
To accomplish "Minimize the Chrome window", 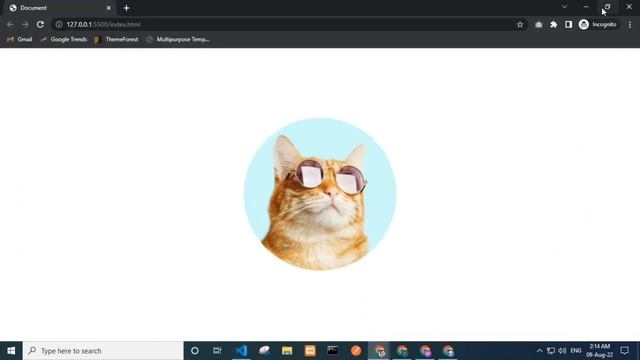I will 586,7.
